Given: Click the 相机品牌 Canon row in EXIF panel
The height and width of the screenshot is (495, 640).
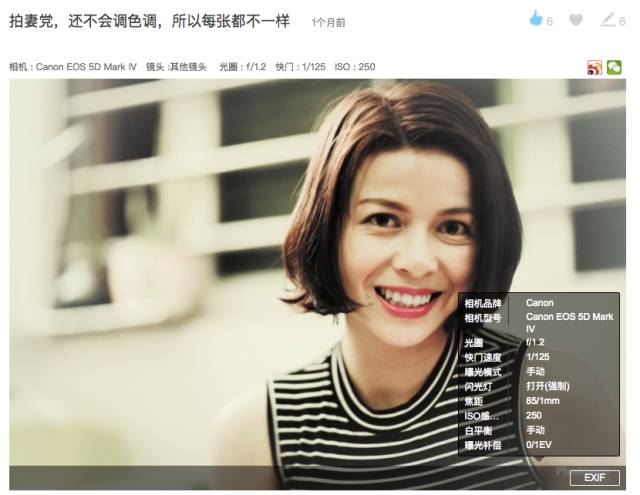Looking at the screenshot, I should click(539, 303).
